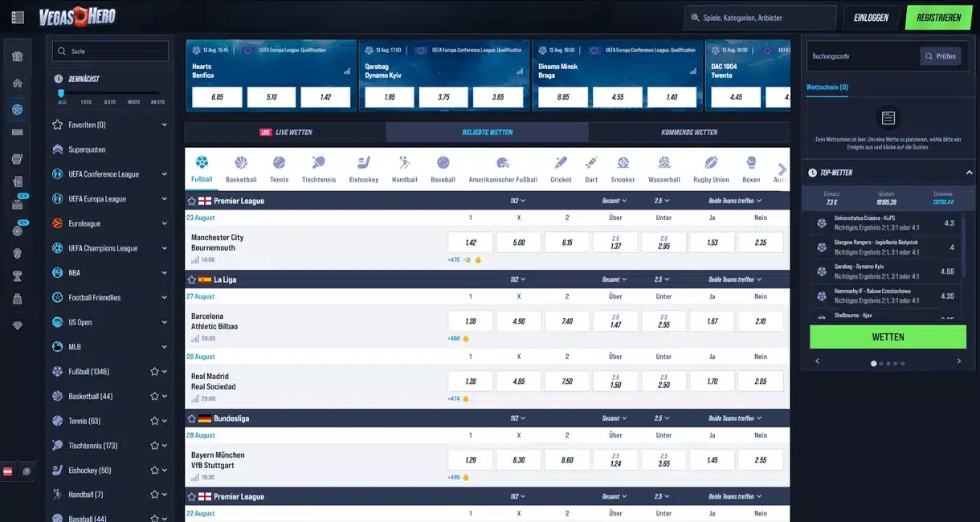Image resolution: width=980 pixels, height=522 pixels.
Task: Open the trophy icon in the left rail
Action: pos(18,276)
